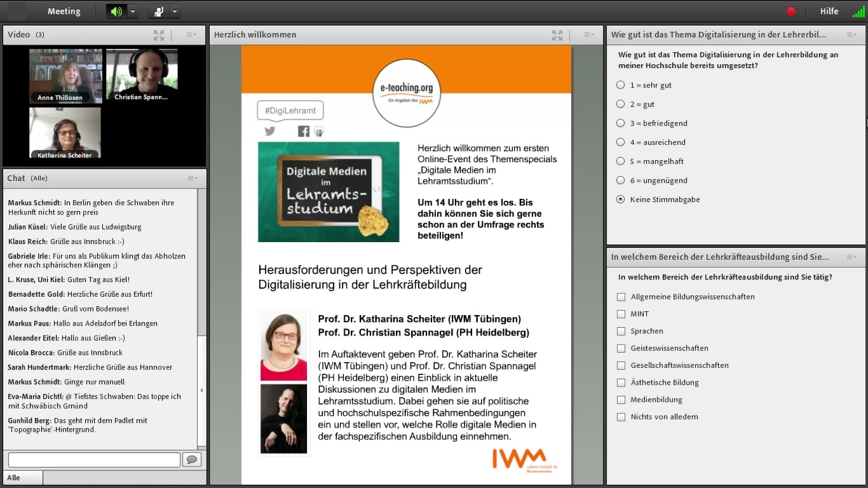This screenshot has height=488, width=868.
Task: Select rating 6 = ungenügend
Action: click(621, 180)
